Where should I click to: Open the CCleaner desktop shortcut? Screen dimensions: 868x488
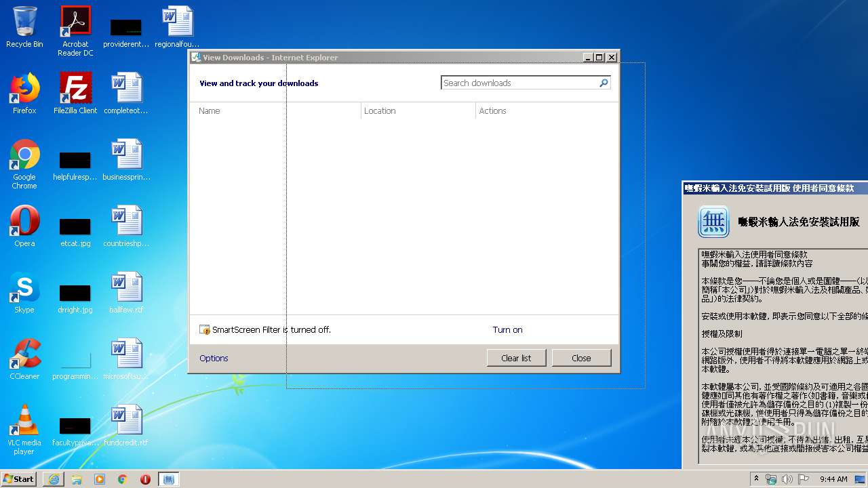(24, 359)
